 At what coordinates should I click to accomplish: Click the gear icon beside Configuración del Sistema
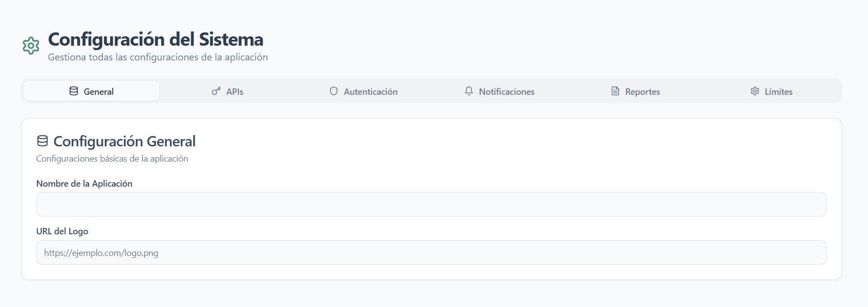pyautogui.click(x=31, y=46)
